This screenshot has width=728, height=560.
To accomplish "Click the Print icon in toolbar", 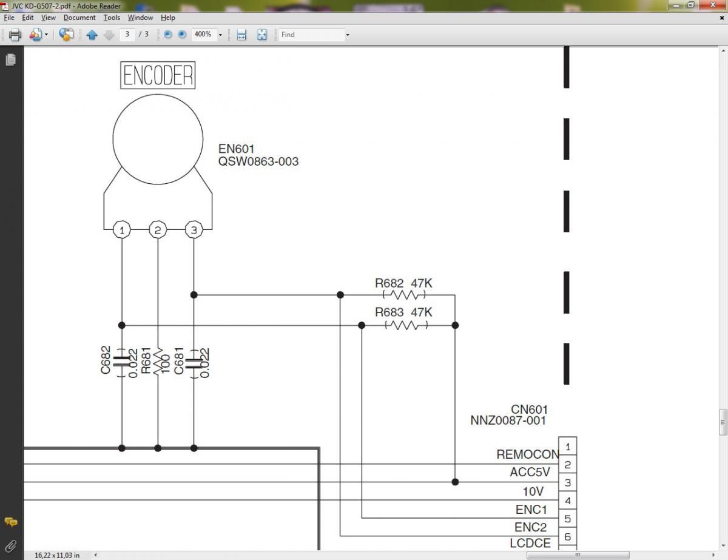I will pyautogui.click(x=15, y=35).
